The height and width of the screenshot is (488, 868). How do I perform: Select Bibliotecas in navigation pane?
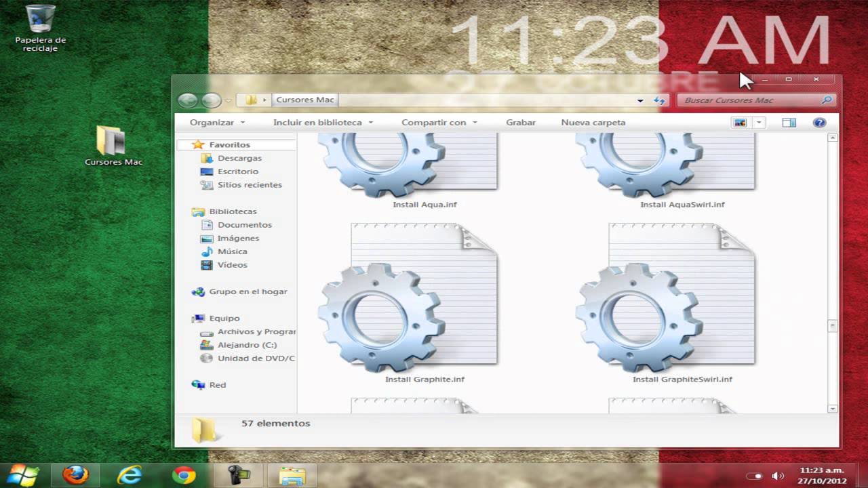click(x=233, y=211)
